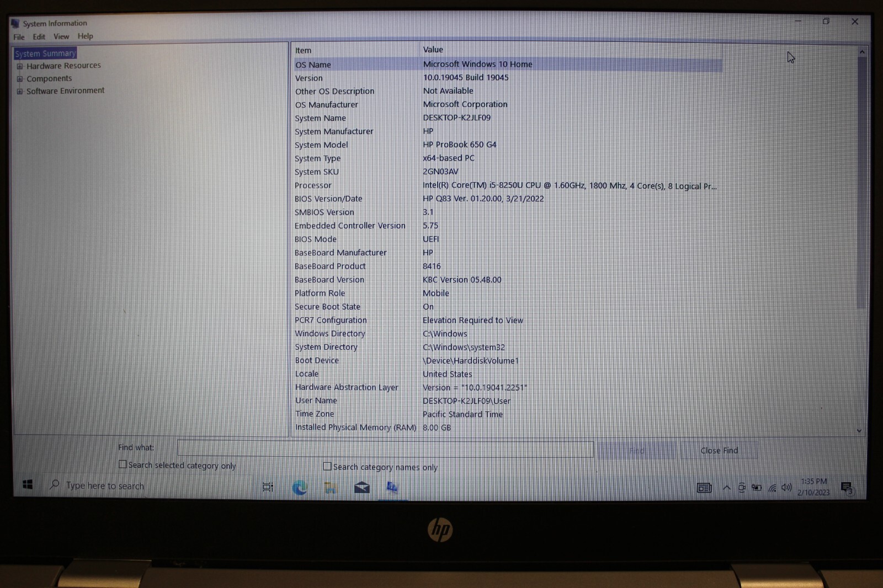Open the Windows Start menu

[x=28, y=484]
